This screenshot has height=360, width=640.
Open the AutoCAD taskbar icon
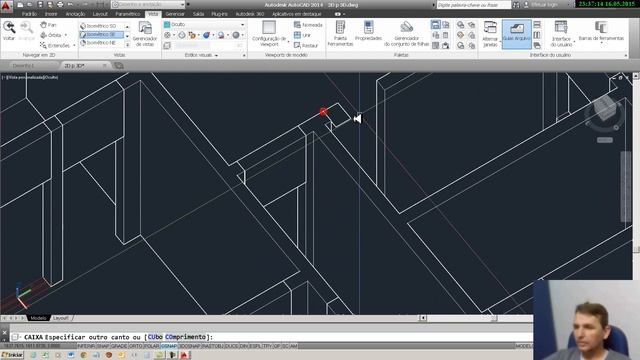(184, 355)
